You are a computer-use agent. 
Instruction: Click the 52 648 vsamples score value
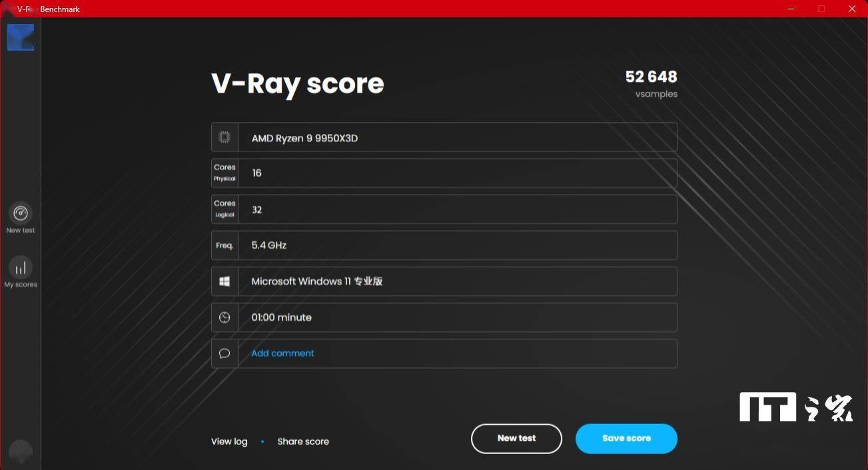651,77
